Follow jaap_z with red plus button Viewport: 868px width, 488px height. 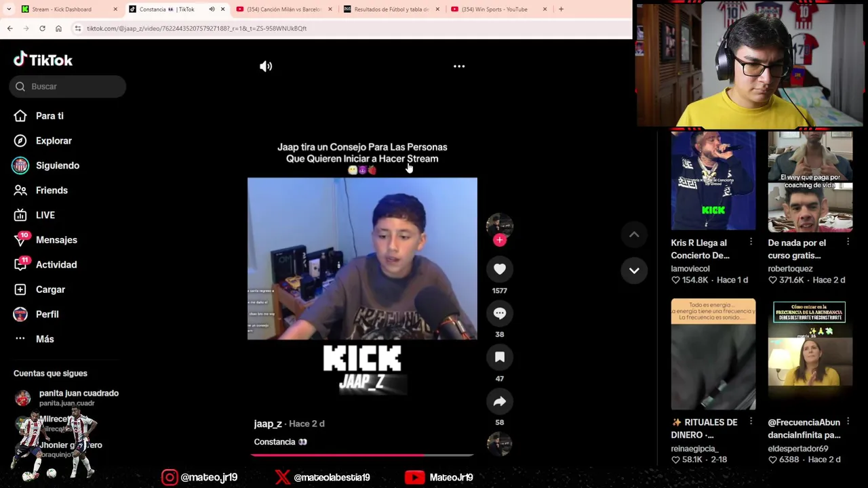[x=500, y=240]
